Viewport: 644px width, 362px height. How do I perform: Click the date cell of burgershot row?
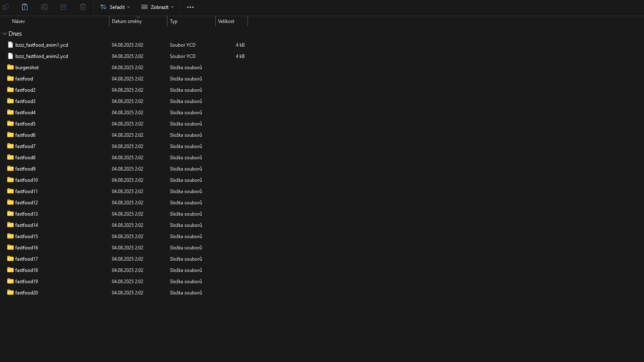coord(128,68)
